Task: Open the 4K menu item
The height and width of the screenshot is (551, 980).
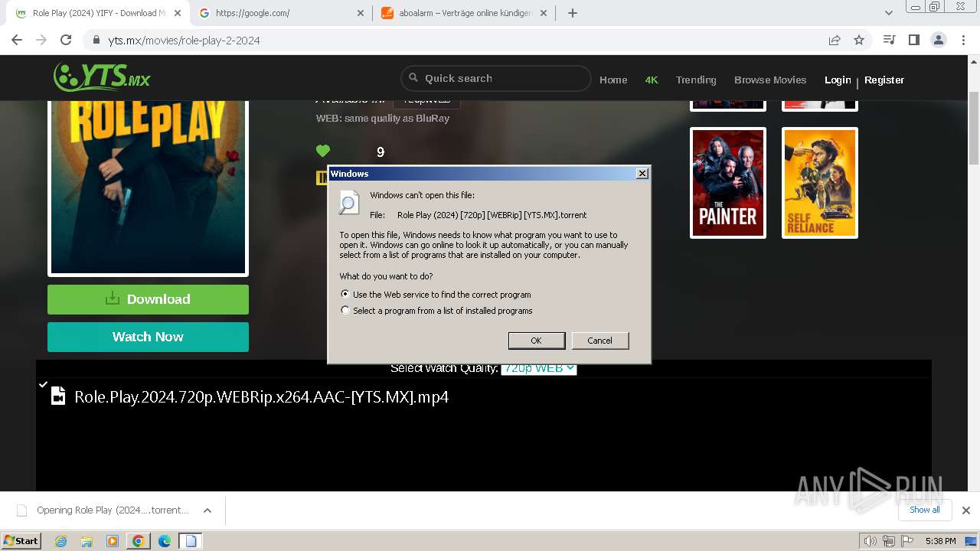Action: pos(652,80)
